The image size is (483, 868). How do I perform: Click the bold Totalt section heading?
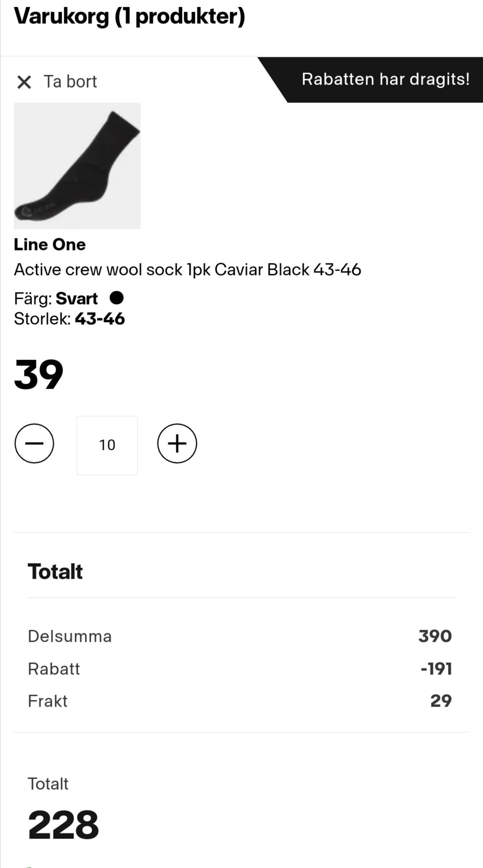55,572
